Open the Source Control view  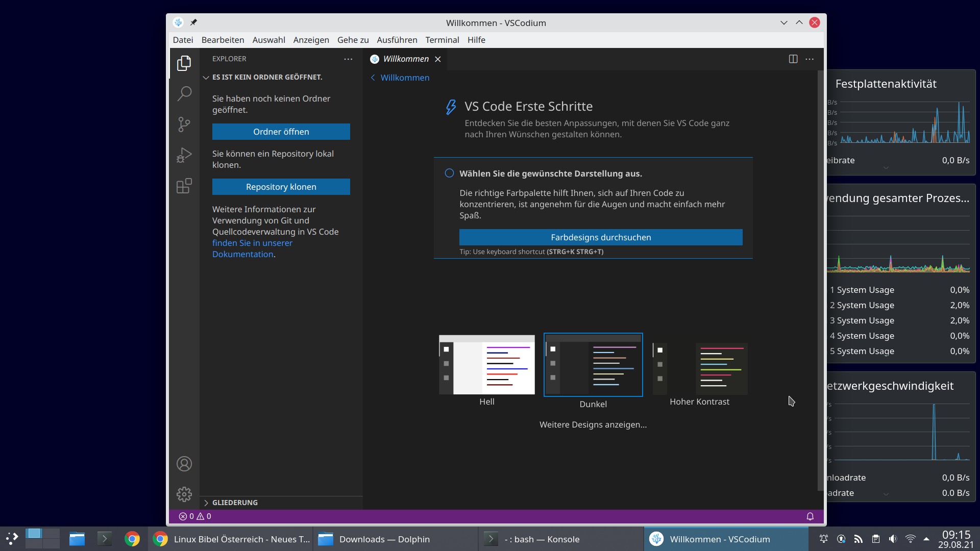(184, 124)
